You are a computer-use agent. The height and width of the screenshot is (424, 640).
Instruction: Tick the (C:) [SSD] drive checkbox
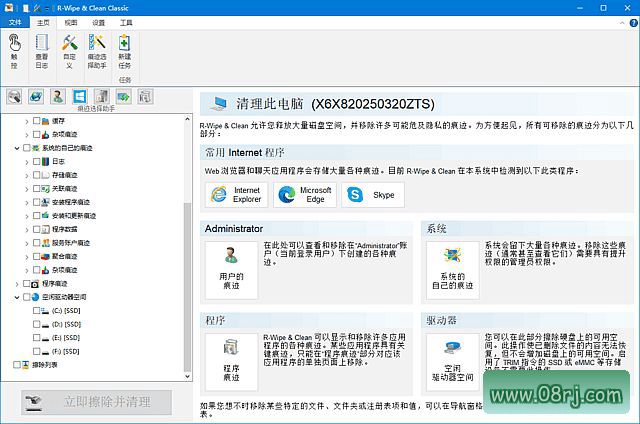point(36,311)
